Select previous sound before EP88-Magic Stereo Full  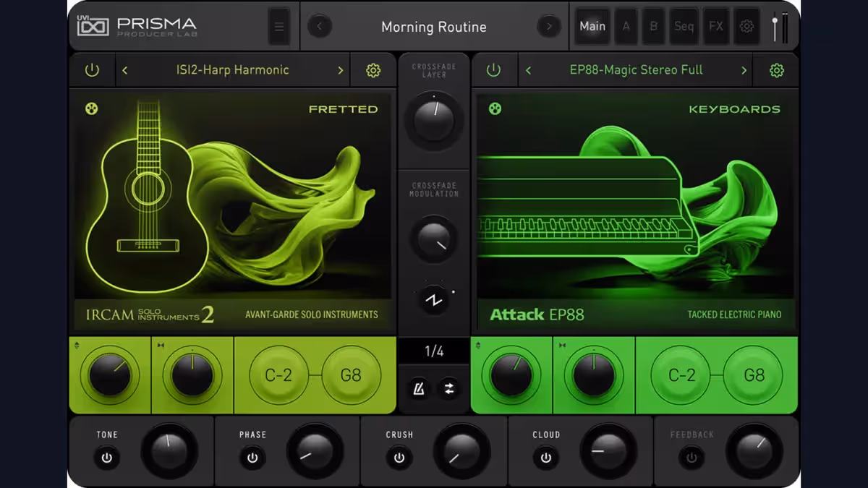tap(528, 70)
